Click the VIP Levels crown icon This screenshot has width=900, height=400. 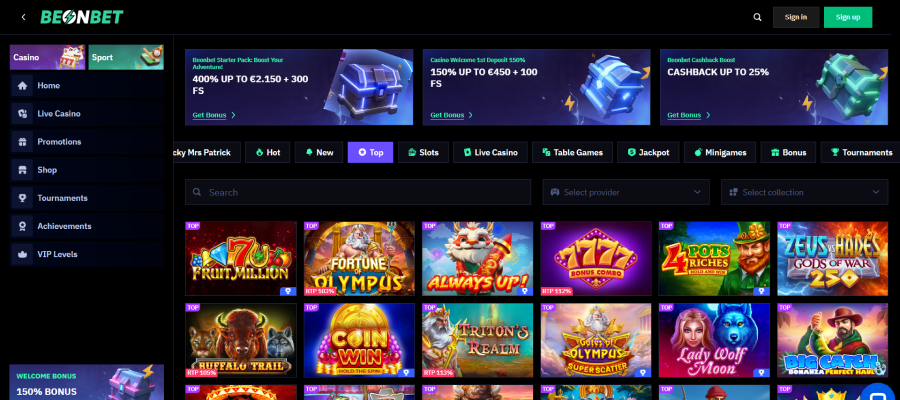(x=22, y=254)
